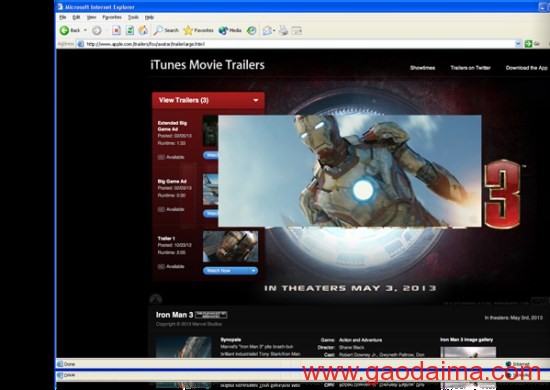Viewport: 550px width, 390px height.
Task: Select the Big Game Ad thumbnail
Action: (x=210, y=189)
